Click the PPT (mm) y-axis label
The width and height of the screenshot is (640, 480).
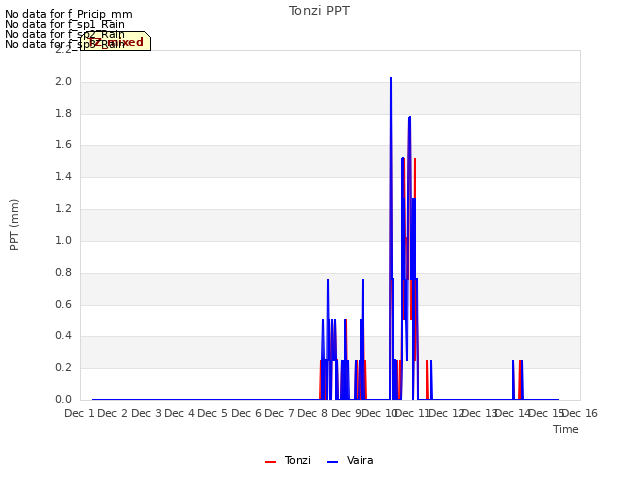coord(14,224)
